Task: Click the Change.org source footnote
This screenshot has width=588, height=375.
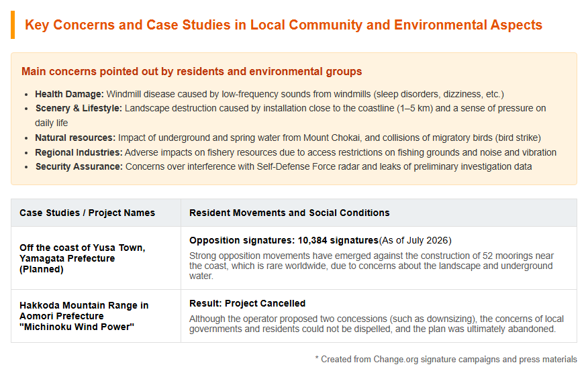Action: tap(446, 360)
